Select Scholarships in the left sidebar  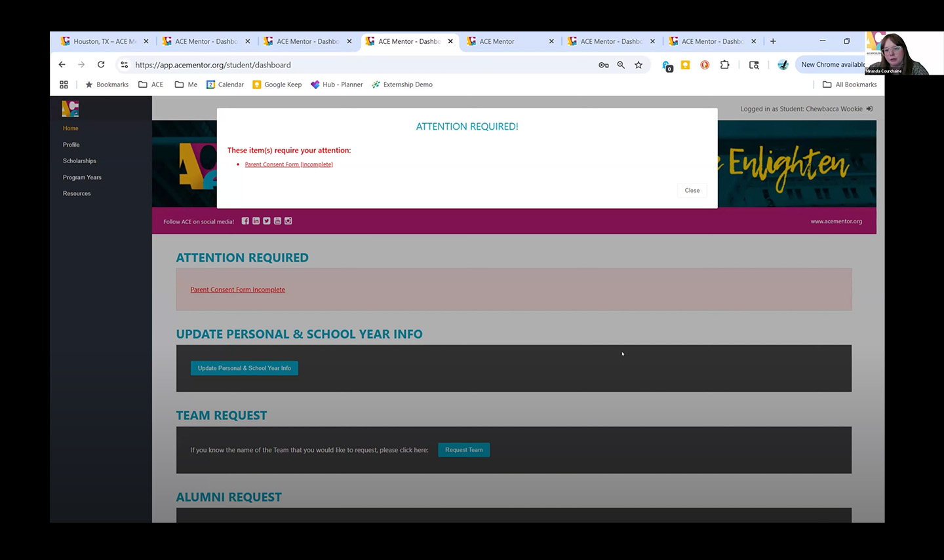pyautogui.click(x=79, y=161)
